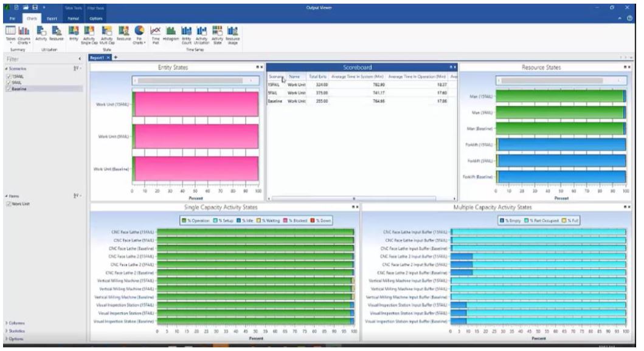The width and height of the screenshot is (644, 351).
Task: Toggle % Idle legend checkbox
Action: pos(238,220)
